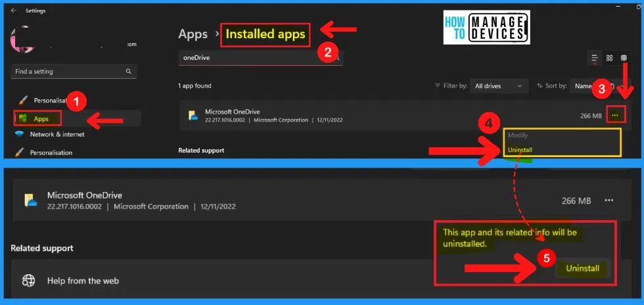Open the Filter by All drives dropdown
The height and width of the screenshot is (305, 644).
[499, 86]
